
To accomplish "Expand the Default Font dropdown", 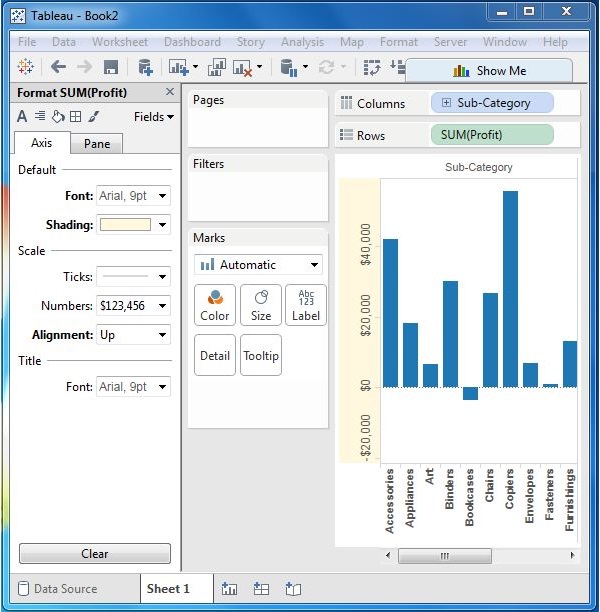I will (x=134, y=196).
